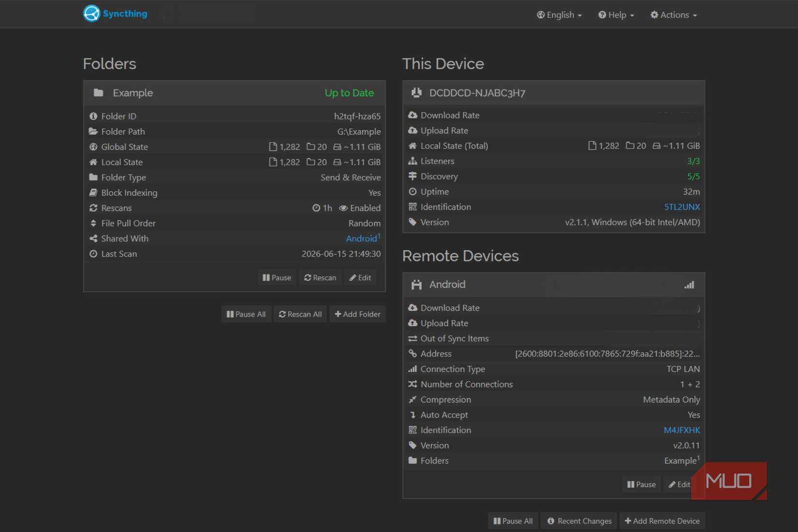Click the Address link chain icon
The width and height of the screenshot is (798, 532).
coord(413,354)
